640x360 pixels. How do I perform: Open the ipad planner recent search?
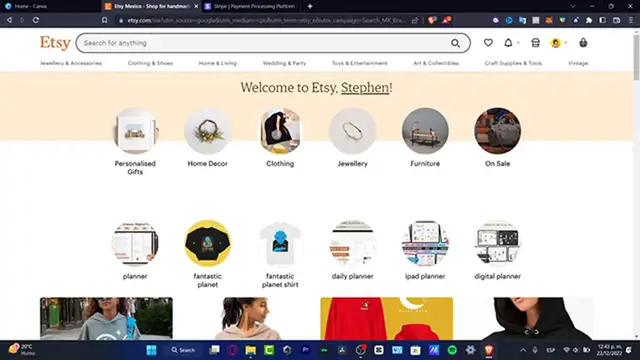click(425, 250)
